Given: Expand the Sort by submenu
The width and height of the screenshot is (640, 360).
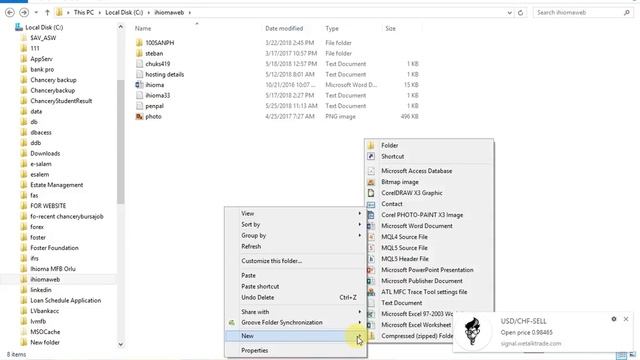Looking at the screenshot, I should [296, 224].
